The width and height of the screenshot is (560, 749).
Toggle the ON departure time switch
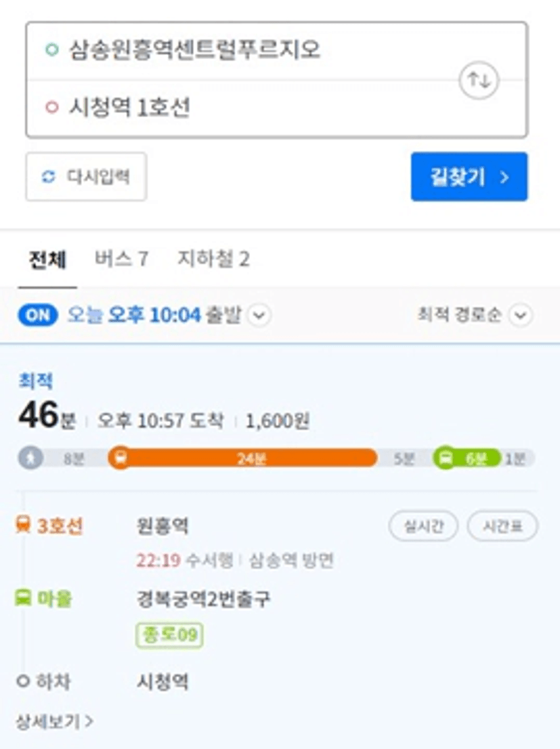[38, 316]
